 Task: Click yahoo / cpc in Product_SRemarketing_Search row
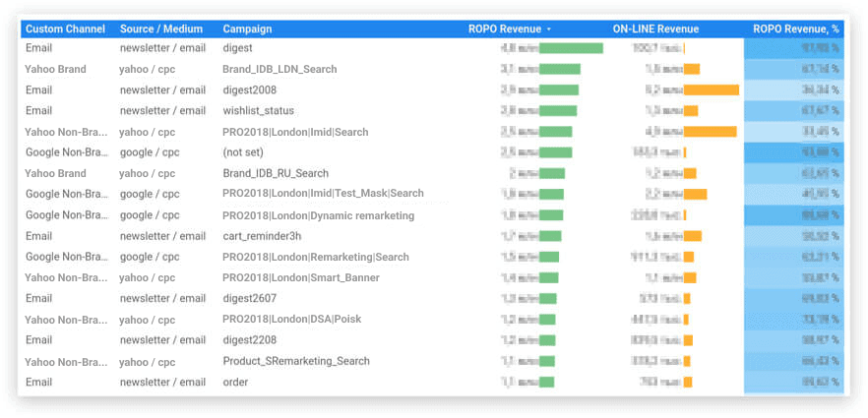point(147,362)
